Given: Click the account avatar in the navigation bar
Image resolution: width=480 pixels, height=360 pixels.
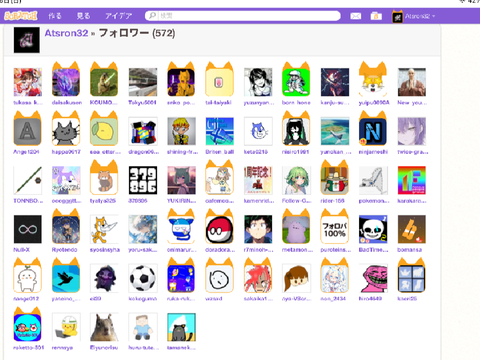Looking at the screenshot, I should [397, 17].
